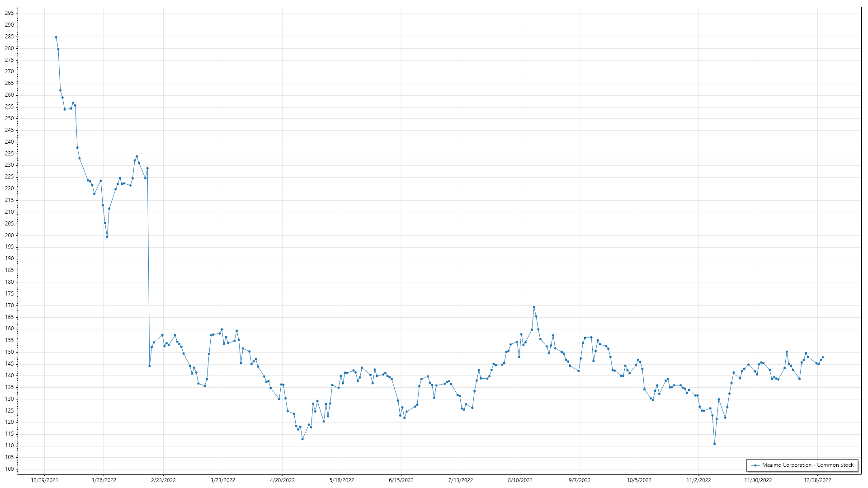Click the lowest November data point near 111
This screenshot has width=868, height=488.
[x=714, y=444]
